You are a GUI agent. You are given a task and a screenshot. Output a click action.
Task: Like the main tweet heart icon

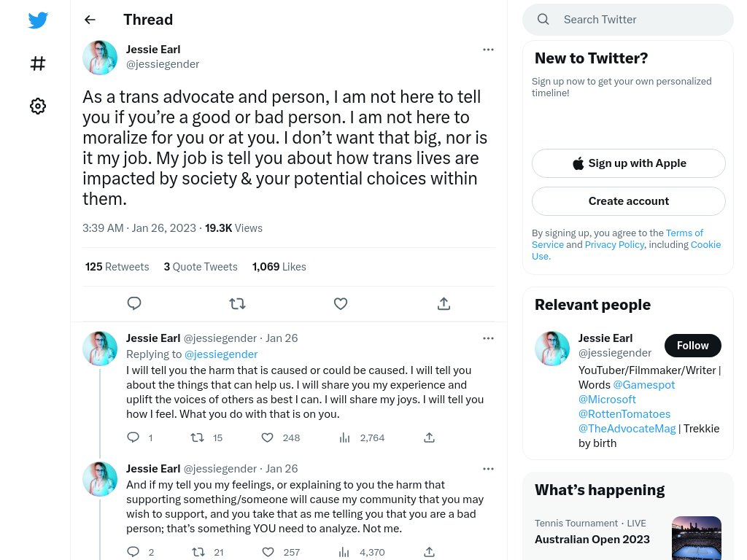(341, 303)
